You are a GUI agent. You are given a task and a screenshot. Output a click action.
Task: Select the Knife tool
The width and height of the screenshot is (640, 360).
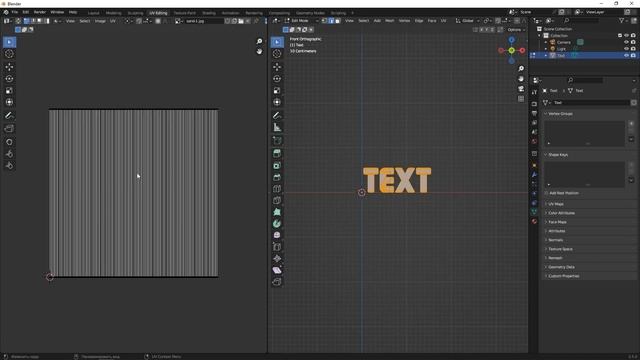pyautogui.click(x=277, y=200)
